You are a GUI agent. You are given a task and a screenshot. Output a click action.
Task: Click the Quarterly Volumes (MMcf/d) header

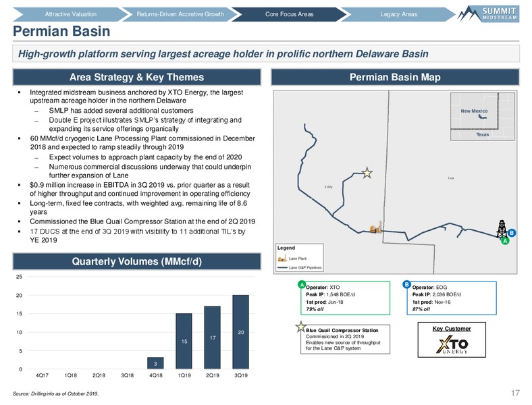[x=137, y=261]
